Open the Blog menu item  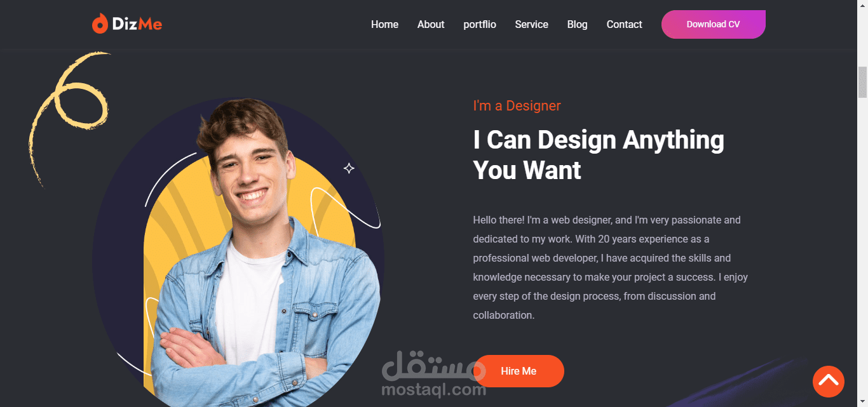(577, 24)
